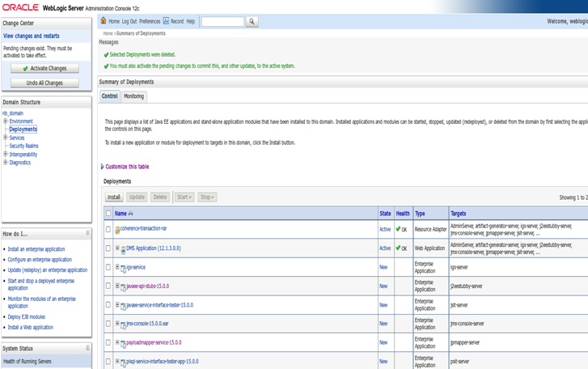Check the javaee-service-interface-tester-15.0.0 row
Viewport: 588px width, 369px height.
pos(108,305)
